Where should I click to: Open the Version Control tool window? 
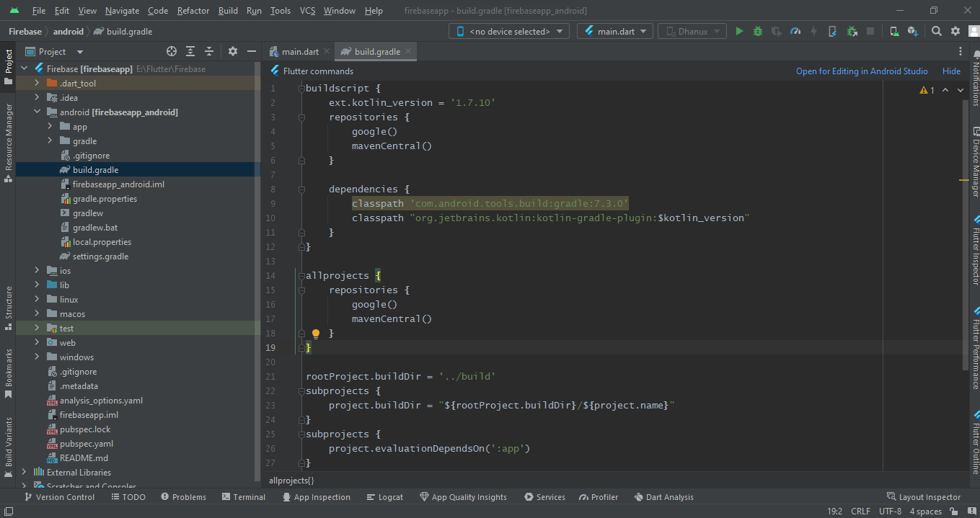click(x=59, y=497)
